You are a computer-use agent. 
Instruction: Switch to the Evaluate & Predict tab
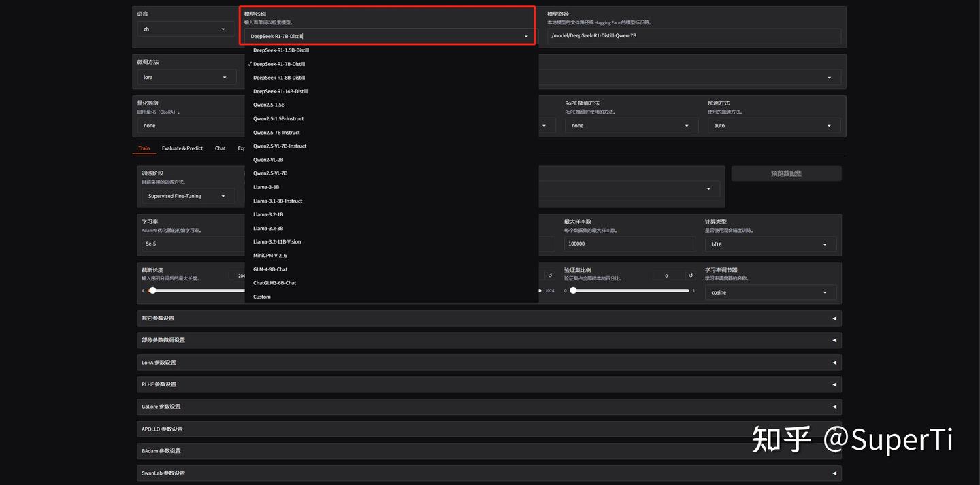[182, 148]
